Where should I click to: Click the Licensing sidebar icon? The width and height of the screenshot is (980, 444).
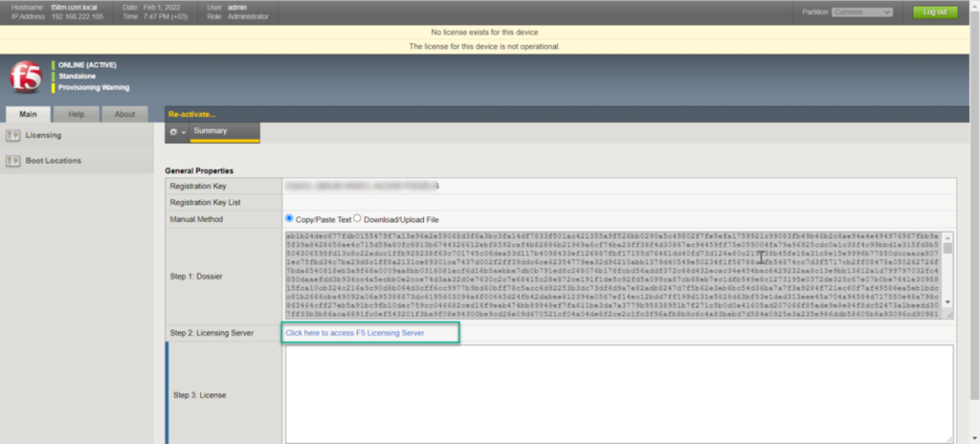click(x=13, y=135)
